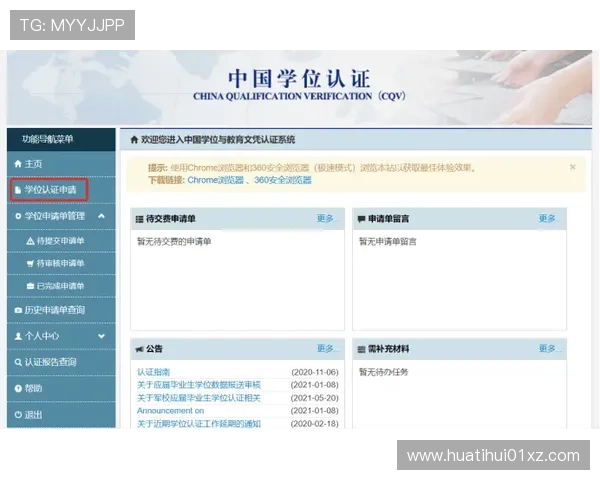The image size is (600, 480).
Task: Open 关于近期学位认证工作延期的通知 announcement
Action: (x=199, y=424)
